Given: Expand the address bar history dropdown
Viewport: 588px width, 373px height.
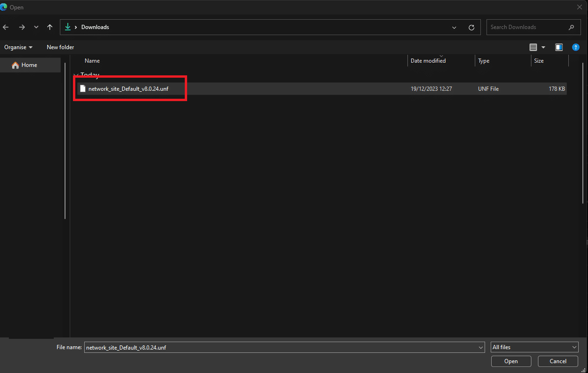Looking at the screenshot, I should pos(454,28).
